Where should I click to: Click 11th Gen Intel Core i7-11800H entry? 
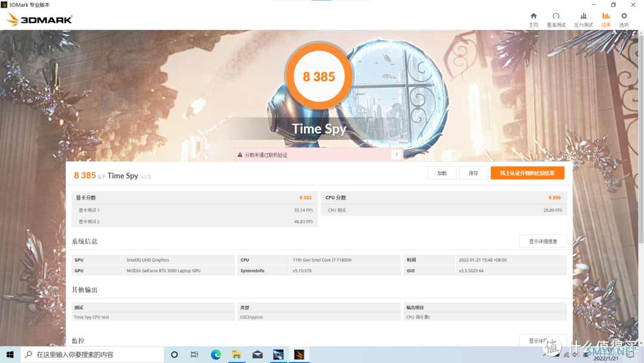pyautogui.click(x=322, y=260)
